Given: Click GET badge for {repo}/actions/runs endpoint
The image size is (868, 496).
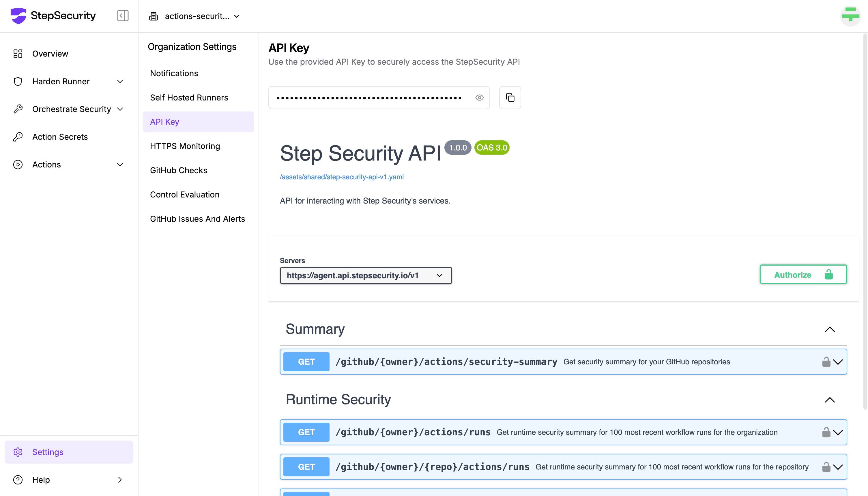Looking at the screenshot, I should 306,467.
